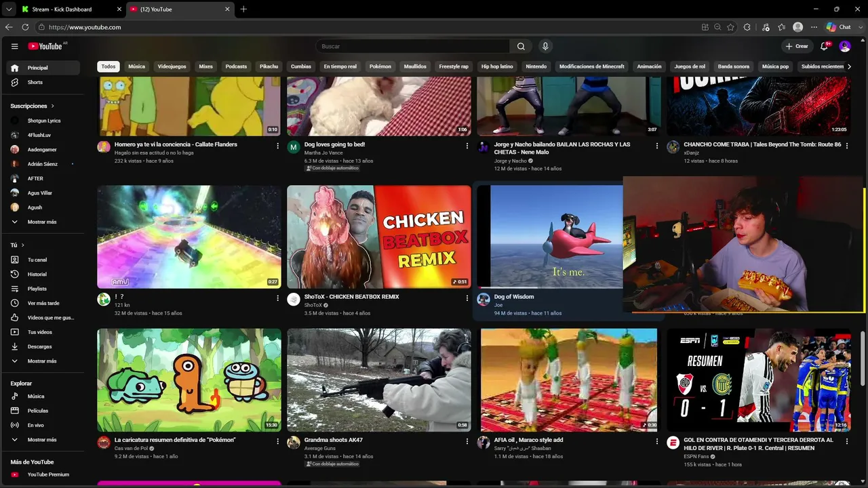Start voice search with the microphone

pos(545,46)
